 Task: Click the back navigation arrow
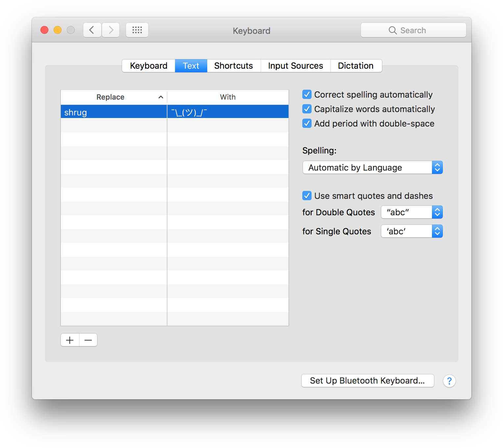(x=92, y=30)
